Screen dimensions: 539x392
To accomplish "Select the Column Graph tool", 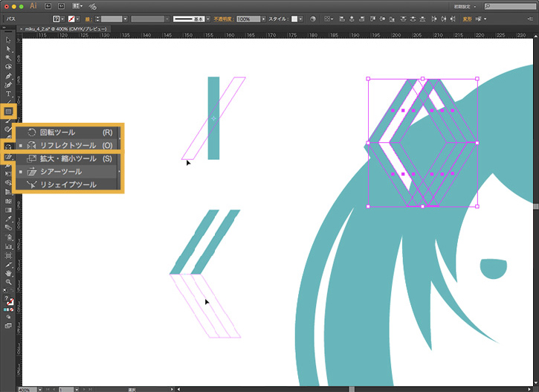I will 8,246.
